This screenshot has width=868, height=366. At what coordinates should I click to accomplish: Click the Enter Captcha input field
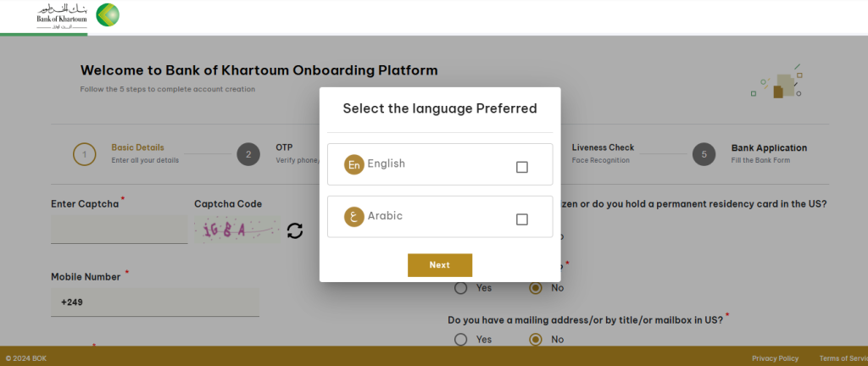[x=119, y=229]
